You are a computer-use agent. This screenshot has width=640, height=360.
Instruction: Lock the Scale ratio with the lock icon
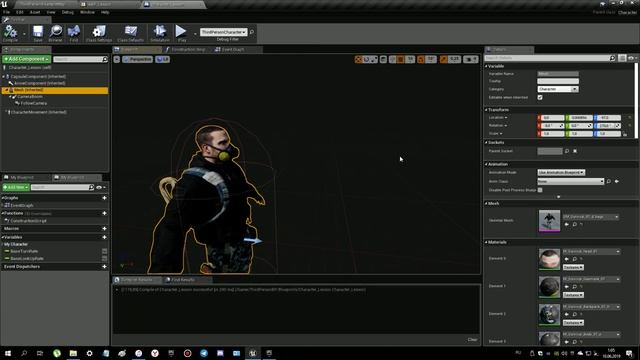pyautogui.click(x=625, y=134)
